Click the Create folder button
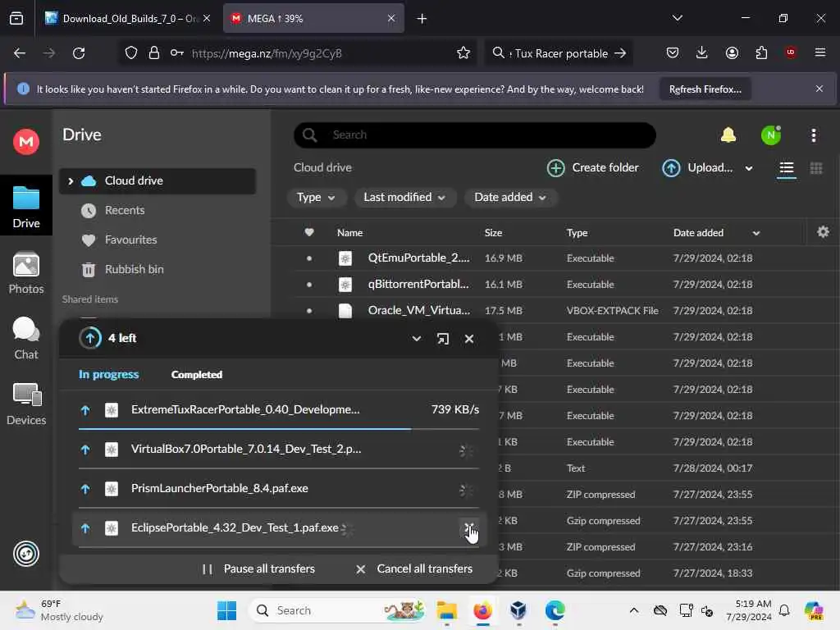Image resolution: width=840 pixels, height=630 pixels. (x=592, y=167)
